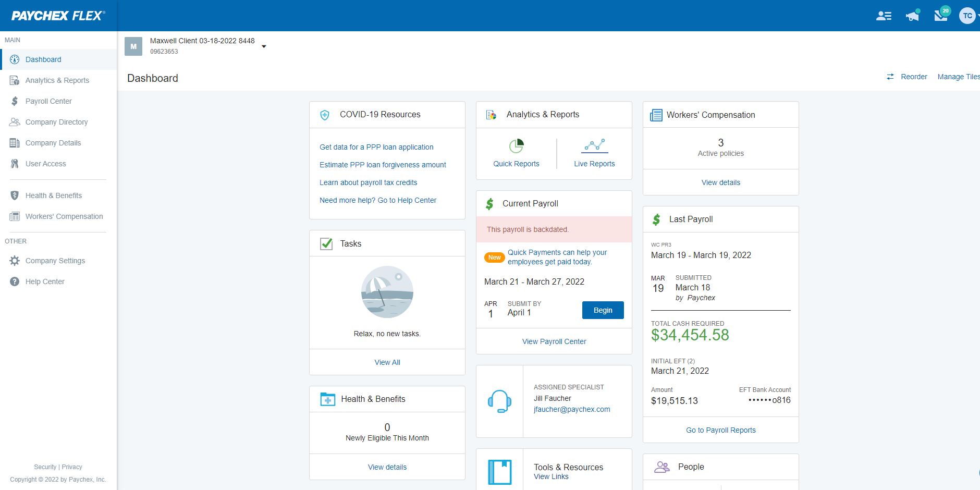Click the Workers' Compensation tile icon
This screenshot has width=980, height=490.
point(656,115)
